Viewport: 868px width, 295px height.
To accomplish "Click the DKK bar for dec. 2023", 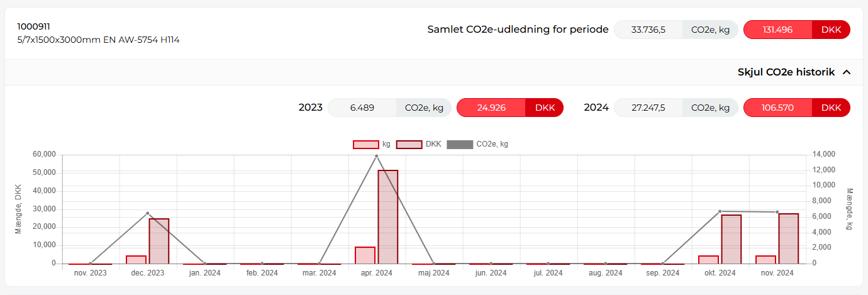I will tap(159, 241).
